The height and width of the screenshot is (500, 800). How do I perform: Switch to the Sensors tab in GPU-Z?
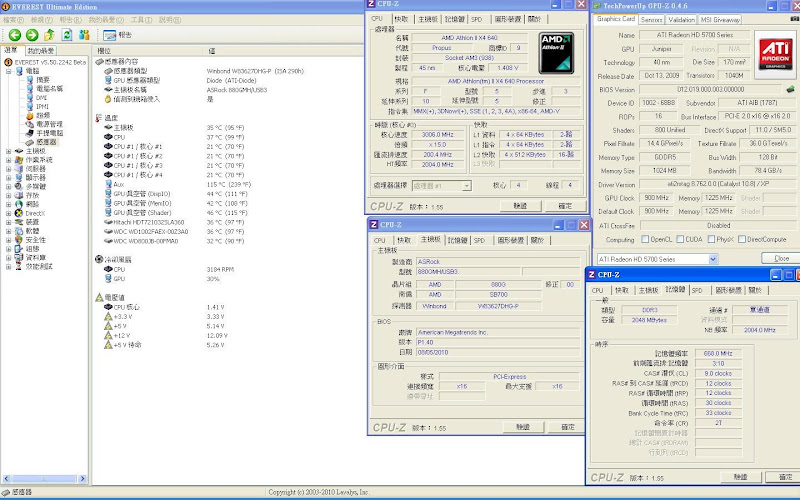click(x=651, y=19)
